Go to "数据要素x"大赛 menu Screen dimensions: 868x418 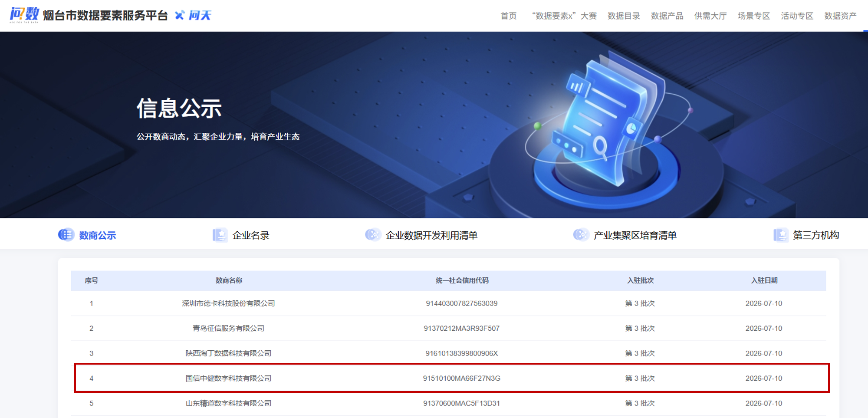point(564,16)
